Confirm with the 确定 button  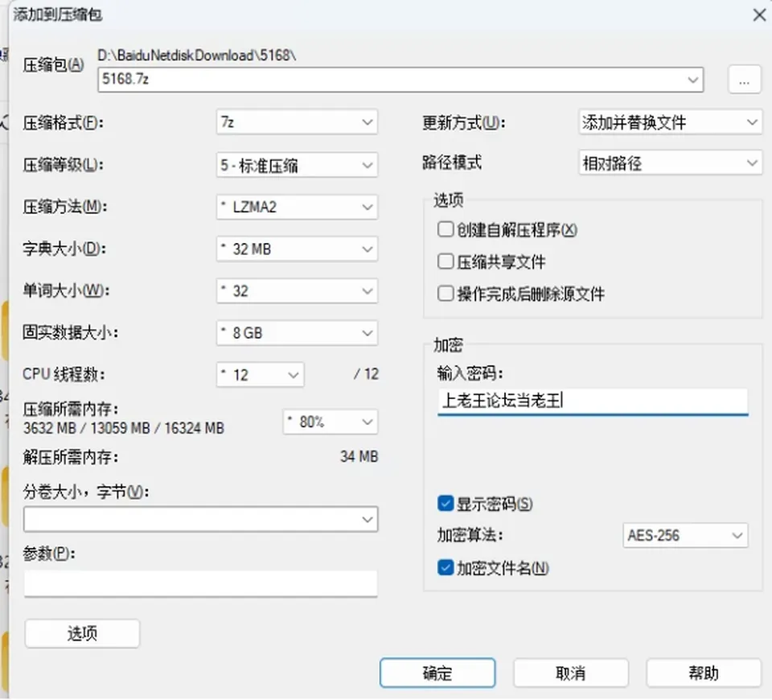pyautogui.click(x=437, y=673)
